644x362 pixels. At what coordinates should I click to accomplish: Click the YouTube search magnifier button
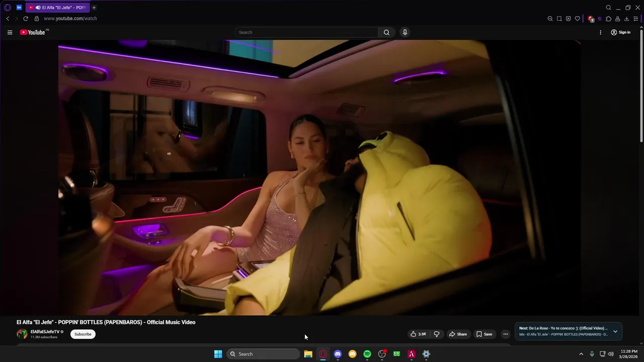pyautogui.click(x=386, y=32)
